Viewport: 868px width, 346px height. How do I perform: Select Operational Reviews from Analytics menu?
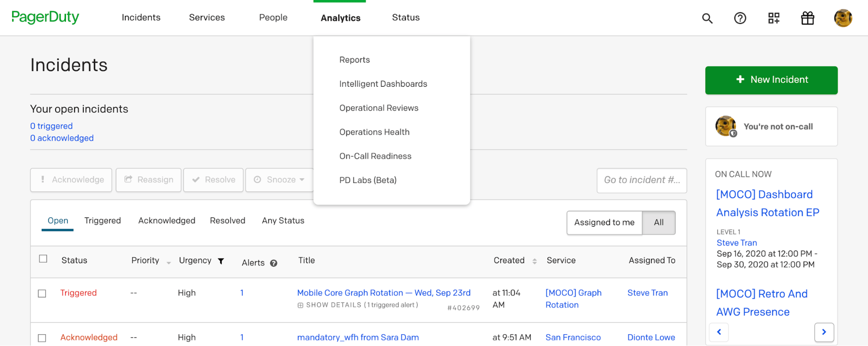pos(378,108)
